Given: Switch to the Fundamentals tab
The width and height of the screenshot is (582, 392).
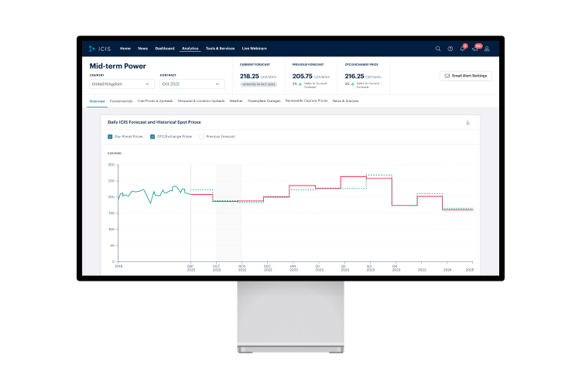Looking at the screenshot, I should 122,101.
